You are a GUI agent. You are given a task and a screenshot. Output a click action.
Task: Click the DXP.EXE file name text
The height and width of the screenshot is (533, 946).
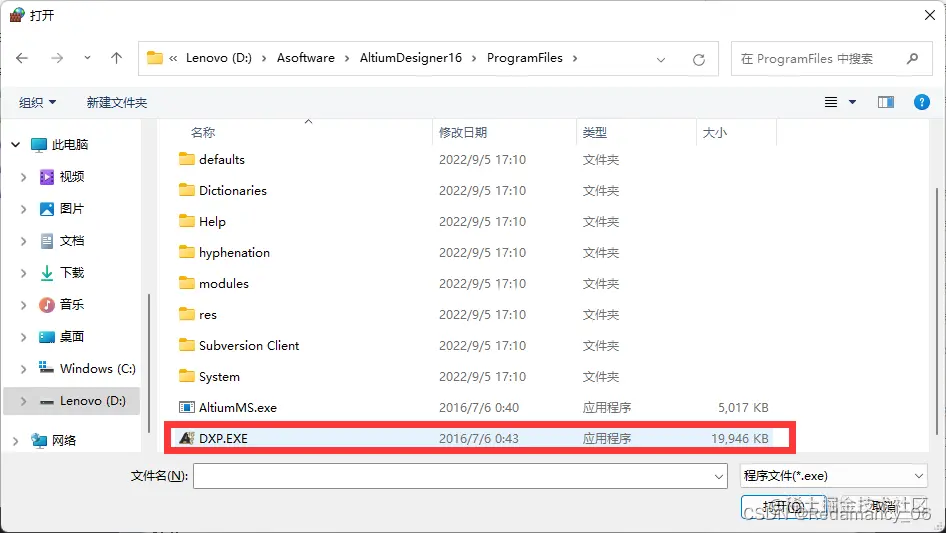click(223, 439)
